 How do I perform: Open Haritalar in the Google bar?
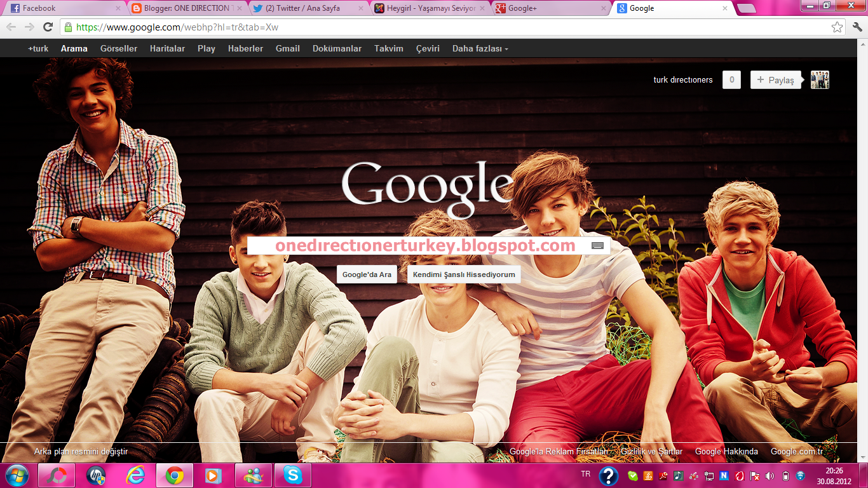tap(167, 48)
